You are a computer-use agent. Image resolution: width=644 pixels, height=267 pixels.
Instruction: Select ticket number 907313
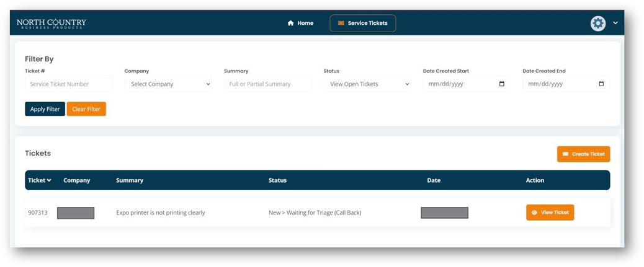38,213
